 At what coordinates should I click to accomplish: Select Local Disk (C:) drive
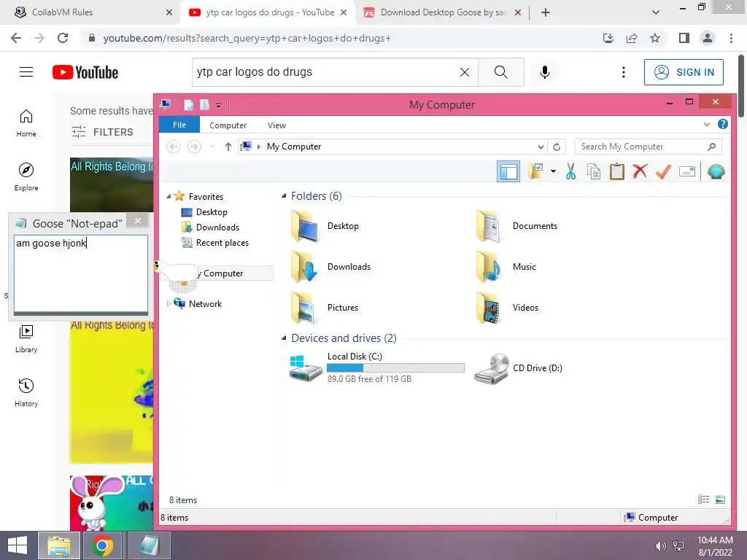coord(376,367)
